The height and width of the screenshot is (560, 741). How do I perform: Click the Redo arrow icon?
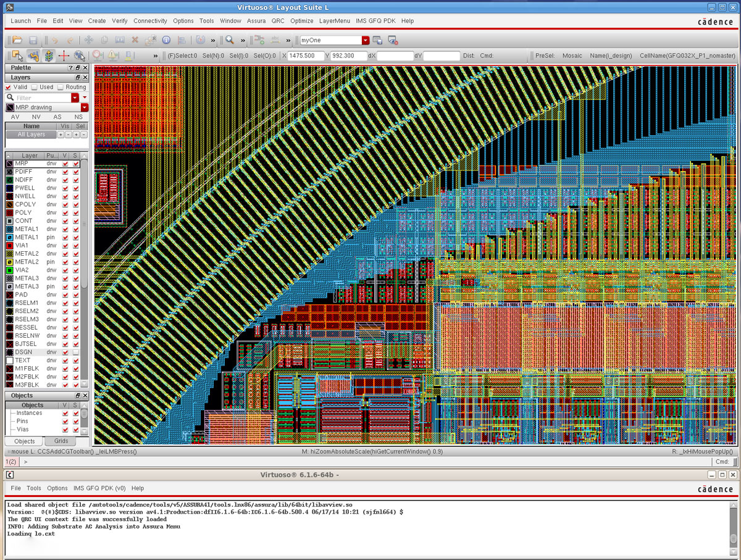pyautogui.click(x=70, y=40)
